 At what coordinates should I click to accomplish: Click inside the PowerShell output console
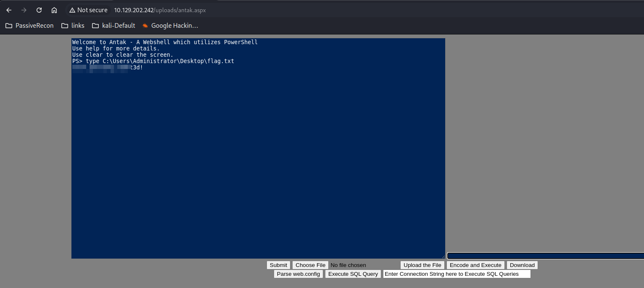pyautogui.click(x=258, y=160)
